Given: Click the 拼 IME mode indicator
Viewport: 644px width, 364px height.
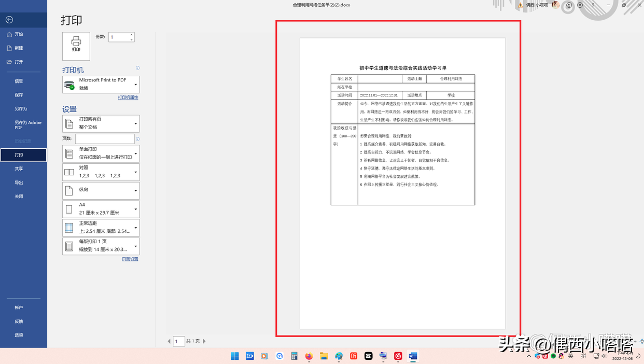Looking at the screenshot, I should 584,356.
